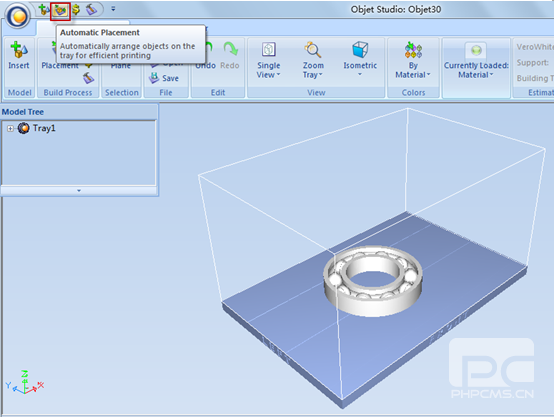Open the quick access toolbar customize arrow
Viewport: 554px width, 418px height.
(113, 9)
